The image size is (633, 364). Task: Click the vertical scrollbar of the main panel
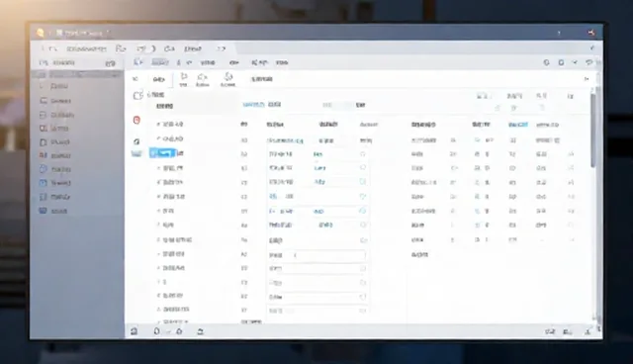click(x=593, y=130)
